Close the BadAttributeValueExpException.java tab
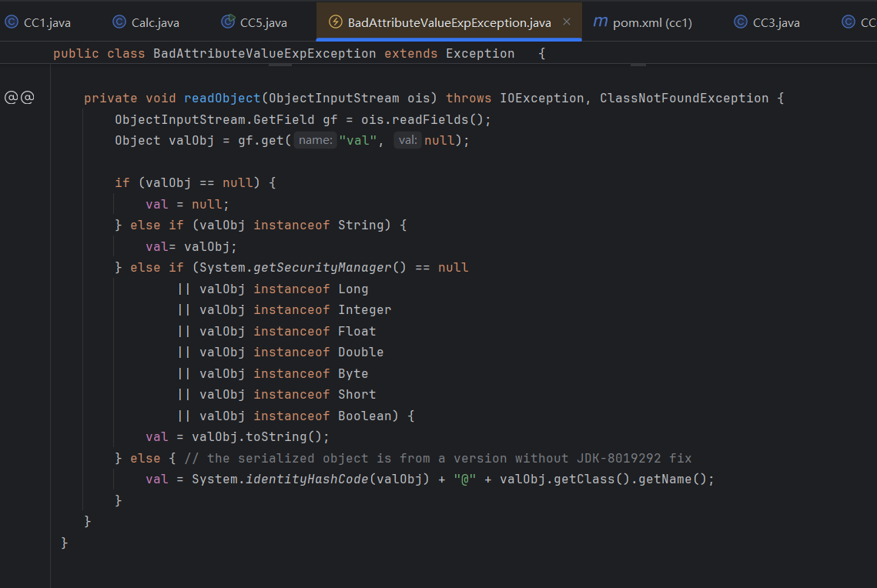877x588 pixels. [567, 22]
